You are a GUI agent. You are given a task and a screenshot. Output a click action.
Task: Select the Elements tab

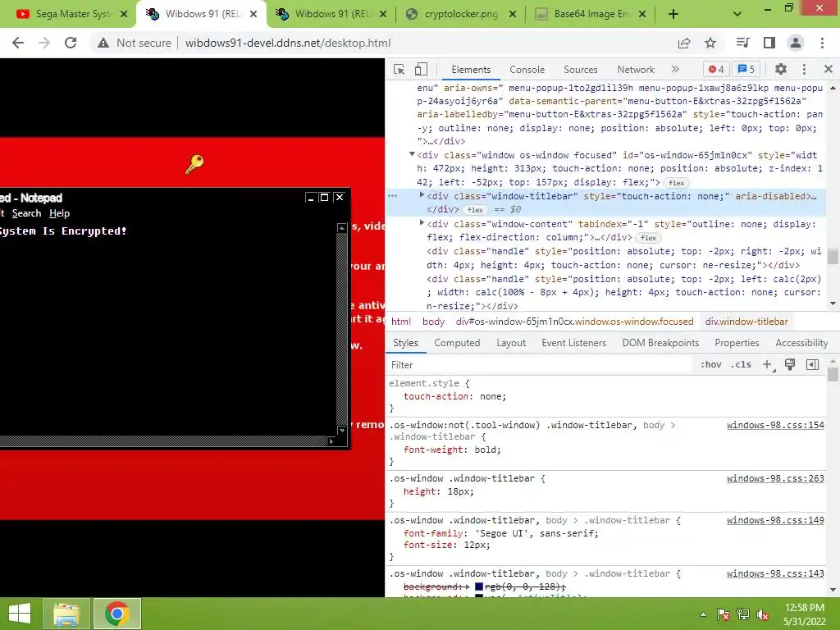coord(471,70)
